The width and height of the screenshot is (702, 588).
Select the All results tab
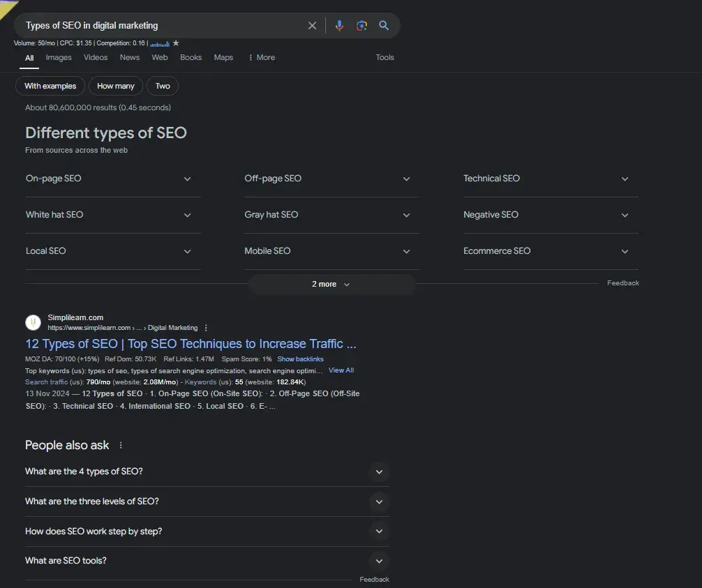(x=29, y=58)
